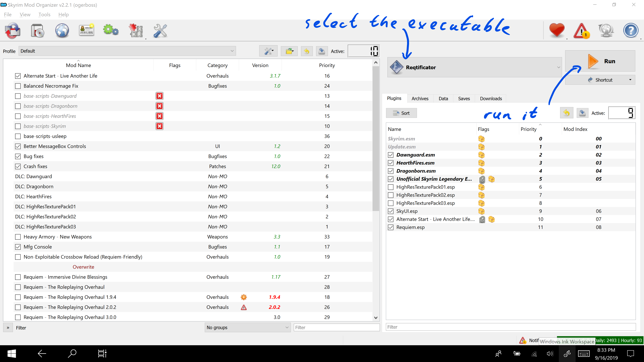
Task: Open the Help menu
Action: click(x=64, y=15)
